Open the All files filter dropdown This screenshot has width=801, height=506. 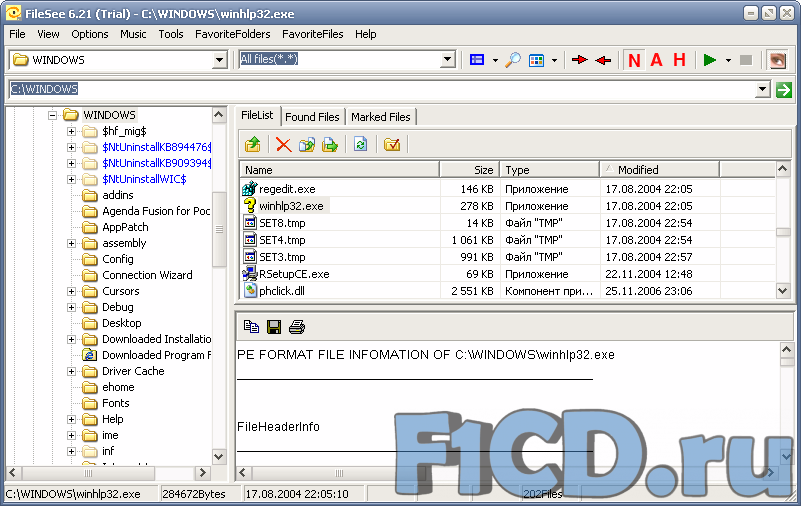[447, 60]
